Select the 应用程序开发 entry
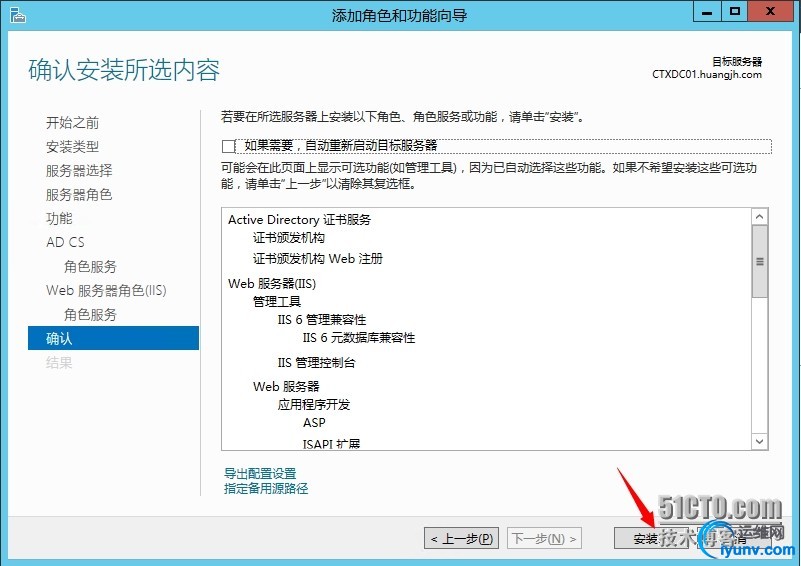The width and height of the screenshot is (801, 566). [x=314, y=405]
